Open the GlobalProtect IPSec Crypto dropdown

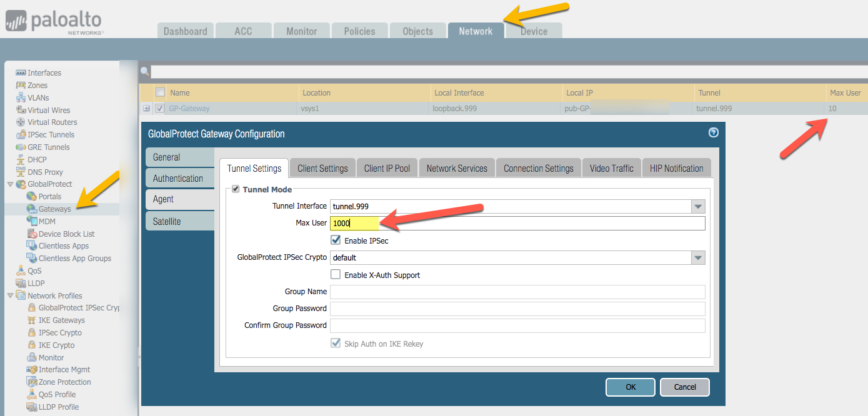[698, 257]
